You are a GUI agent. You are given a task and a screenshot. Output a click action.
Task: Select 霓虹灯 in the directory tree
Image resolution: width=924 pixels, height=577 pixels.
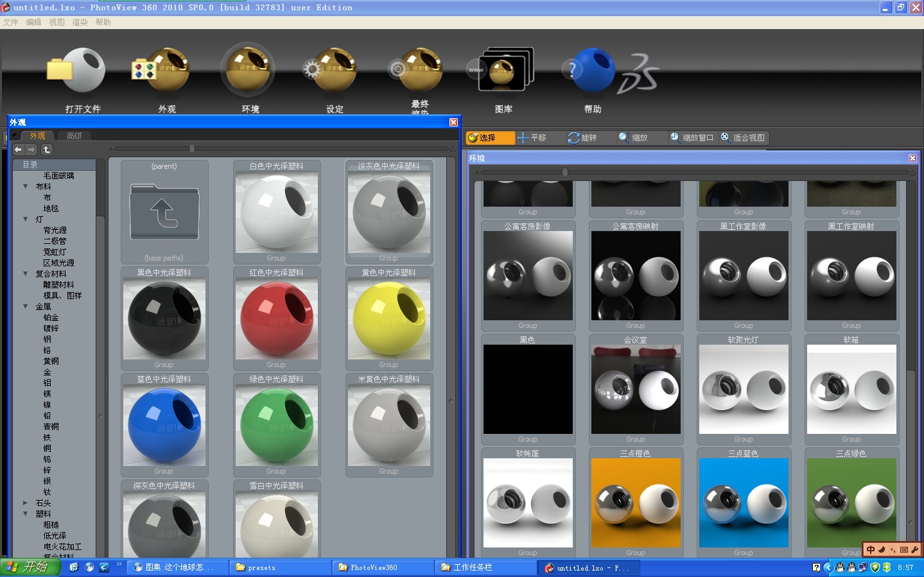coord(55,252)
